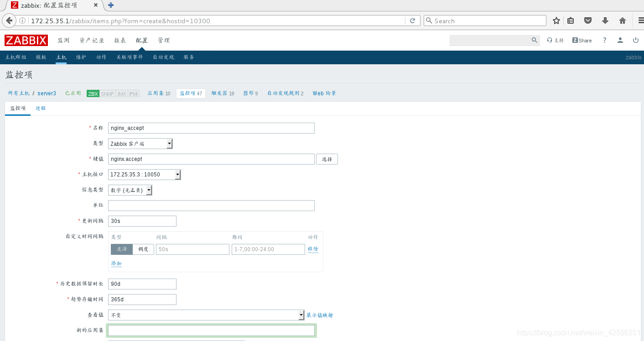The height and width of the screenshot is (341, 644).
Task: Open the 报表 top menu
Action: (x=120, y=40)
